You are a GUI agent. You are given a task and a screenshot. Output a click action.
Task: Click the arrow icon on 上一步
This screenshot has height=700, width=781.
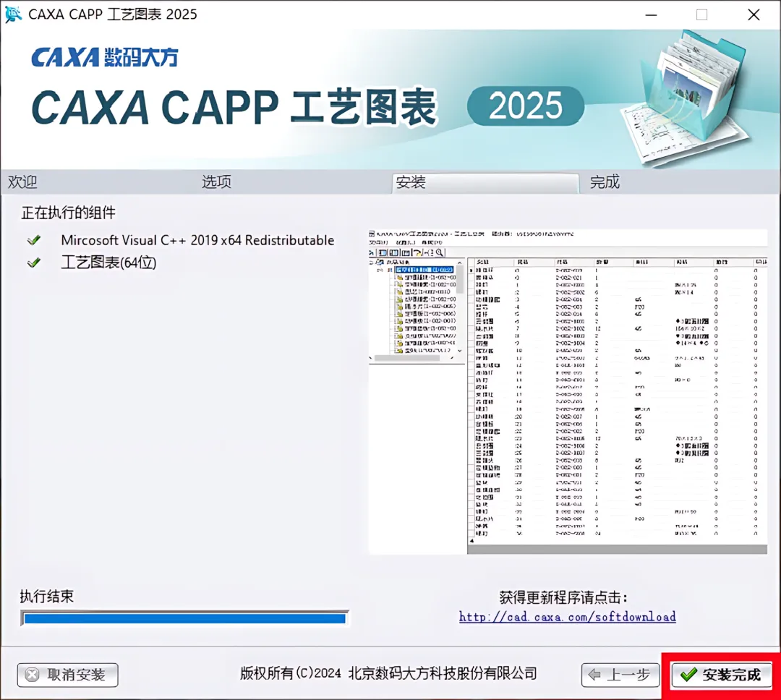click(594, 675)
